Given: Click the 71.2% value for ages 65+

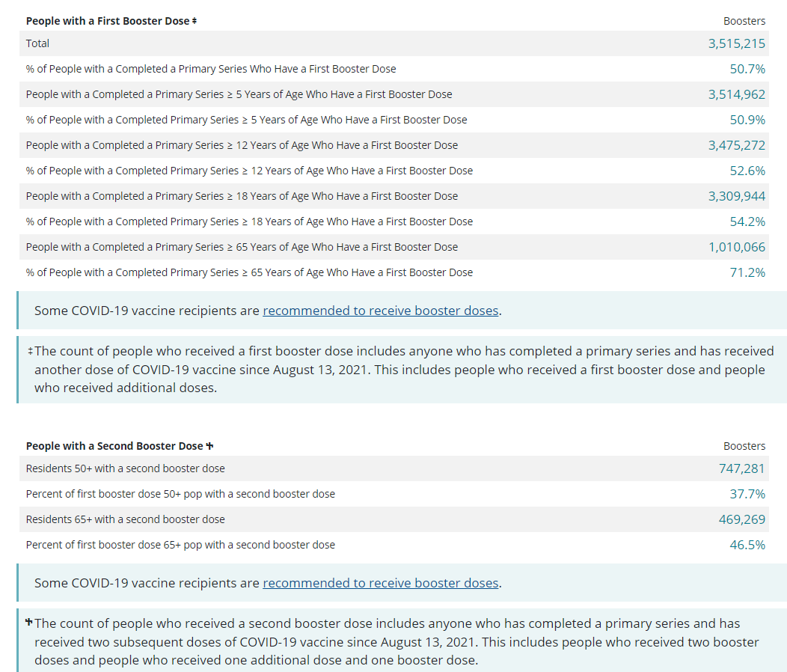Looking at the screenshot, I should (x=747, y=272).
